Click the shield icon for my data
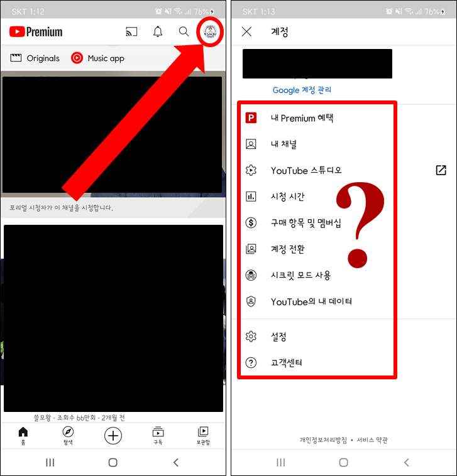 tap(251, 301)
